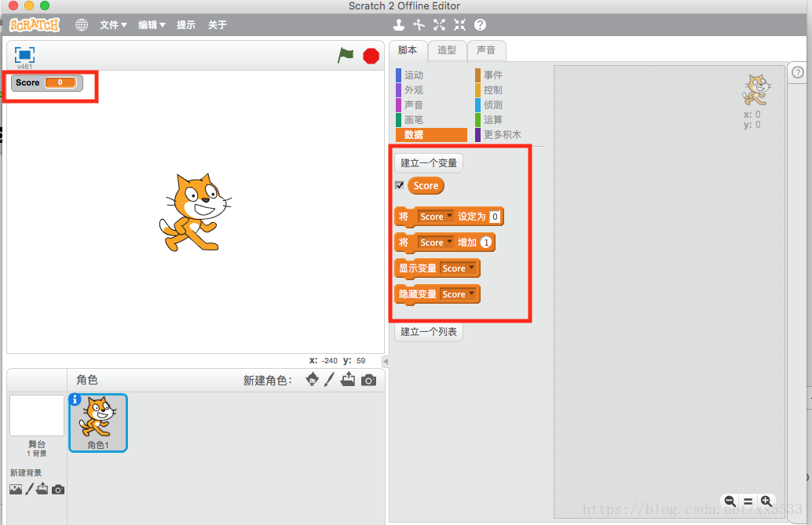Paint a new backdrop

(x=30, y=489)
